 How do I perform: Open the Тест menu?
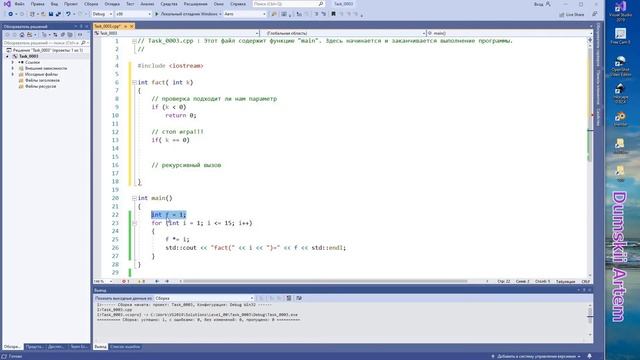(130, 4)
